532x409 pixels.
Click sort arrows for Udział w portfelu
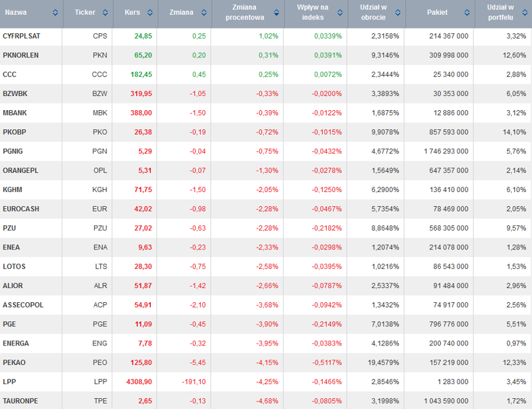click(525, 13)
